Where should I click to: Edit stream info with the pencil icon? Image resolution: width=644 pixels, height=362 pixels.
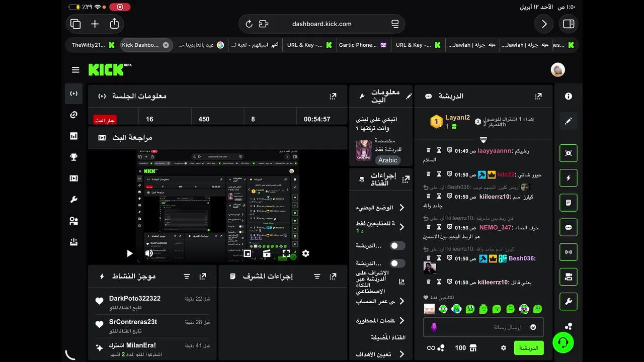pyautogui.click(x=409, y=96)
